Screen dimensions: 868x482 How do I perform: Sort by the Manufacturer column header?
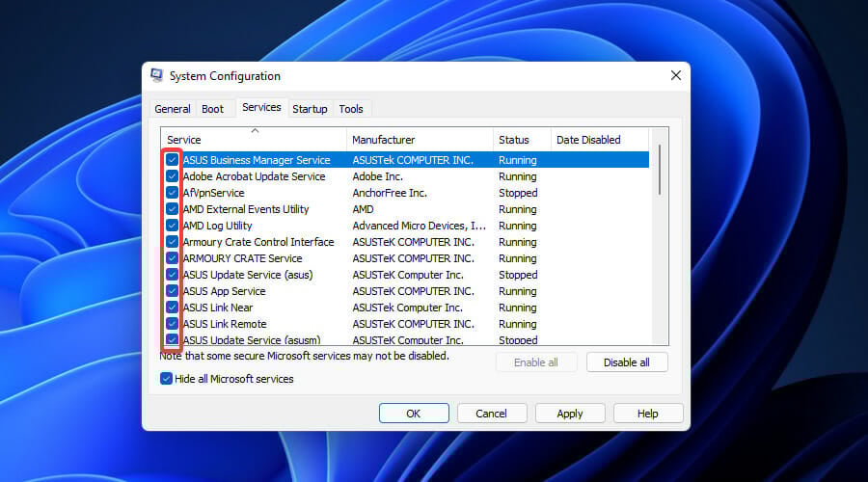(420, 140)
